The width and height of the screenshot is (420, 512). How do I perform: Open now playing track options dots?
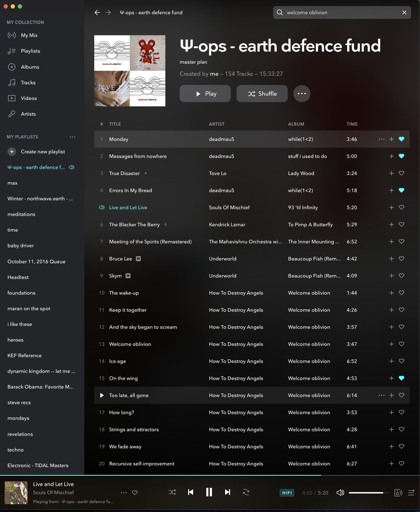click(124, 493)
